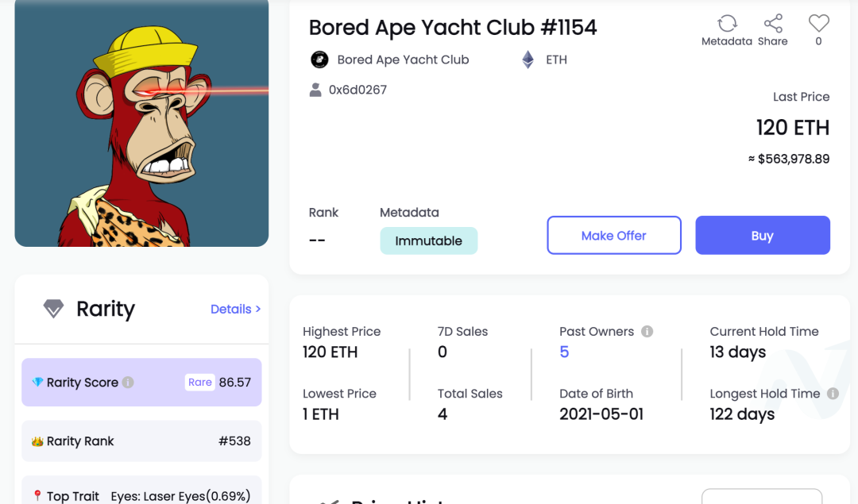
Task: Open owner address 0x6d0267
Action: 357,90
